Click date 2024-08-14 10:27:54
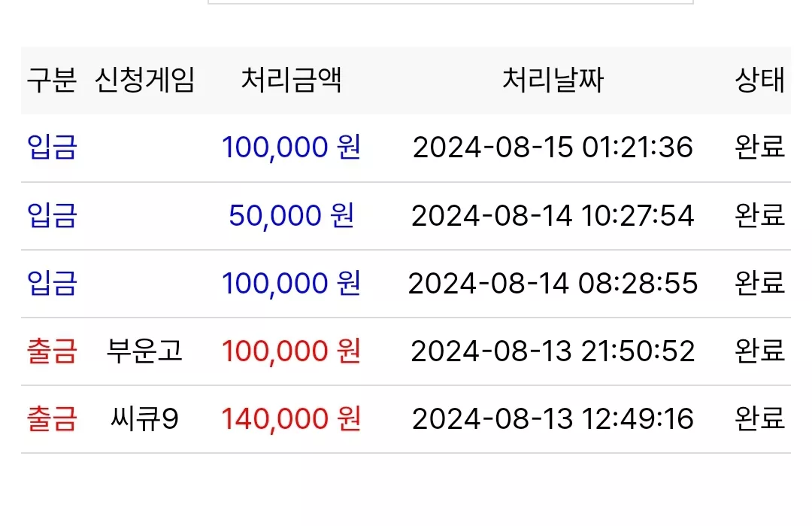Image resolution: width=812 pixels, height=526 pixels. point(553,215)
